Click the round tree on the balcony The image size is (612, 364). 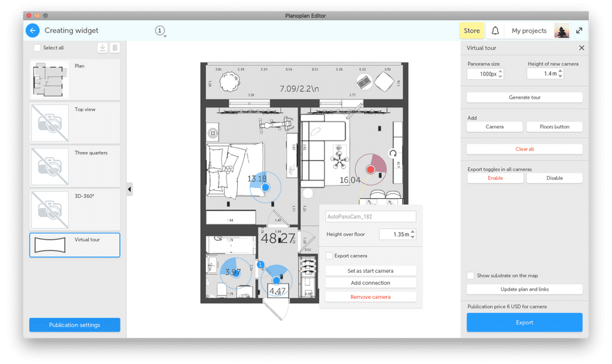(229, 82)
